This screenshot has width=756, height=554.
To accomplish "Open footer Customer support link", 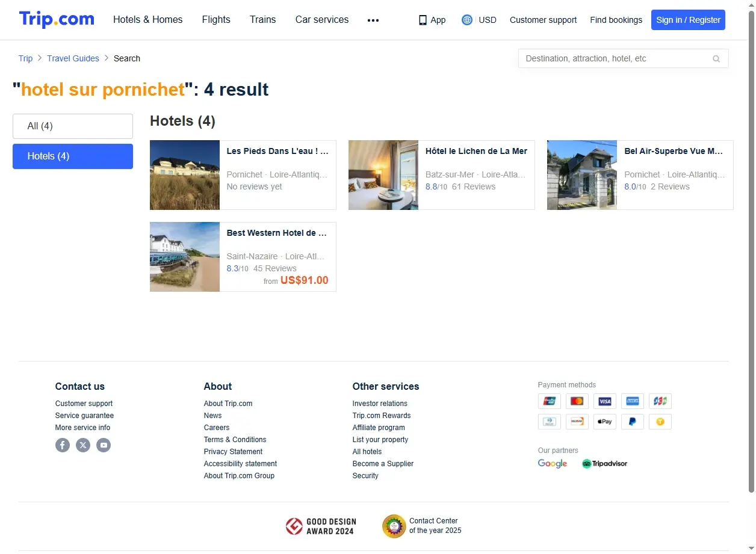I will [x=84, y=404].
